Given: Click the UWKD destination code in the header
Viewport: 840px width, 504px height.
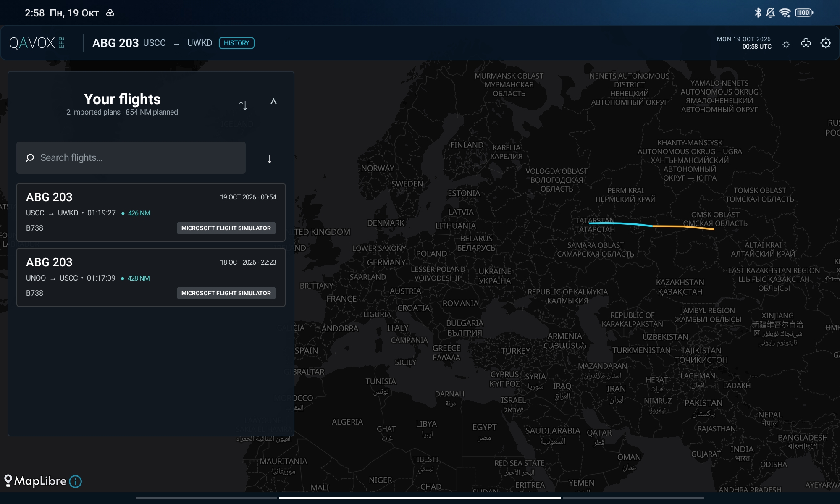Looking at the screenshot, I should [x=199, y=43].
